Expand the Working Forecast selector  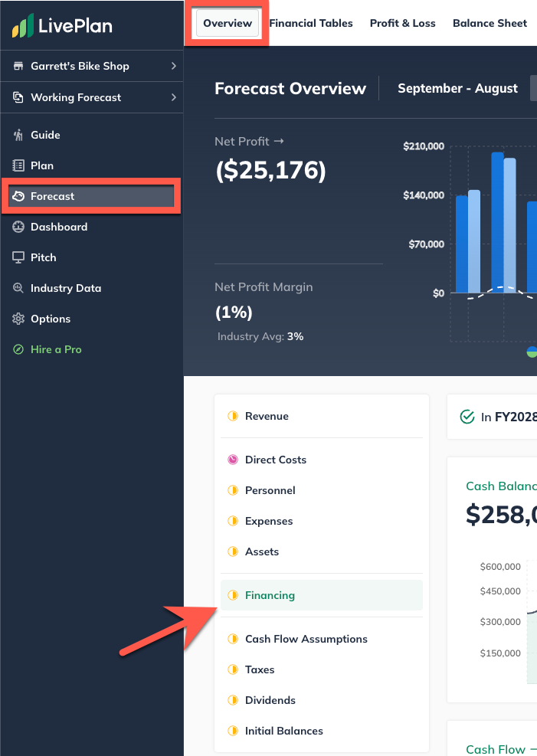point(92,97)
